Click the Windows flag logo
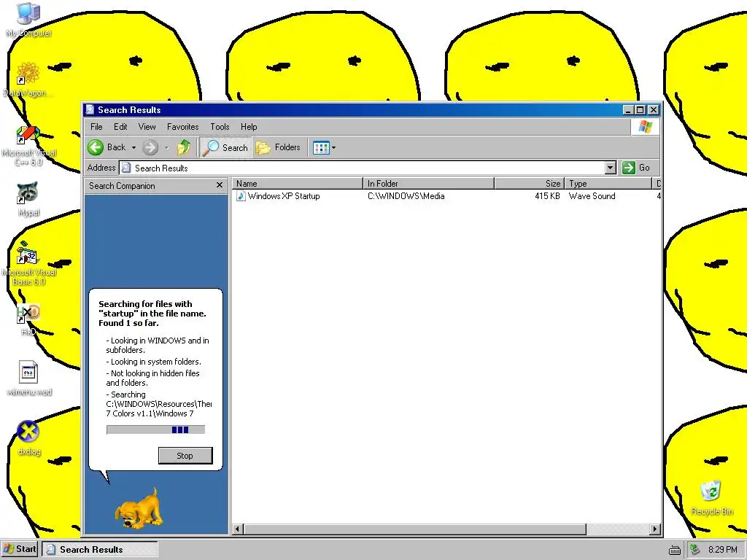The width and height of the screenshot is (747, 560). (x=646, y=127)
